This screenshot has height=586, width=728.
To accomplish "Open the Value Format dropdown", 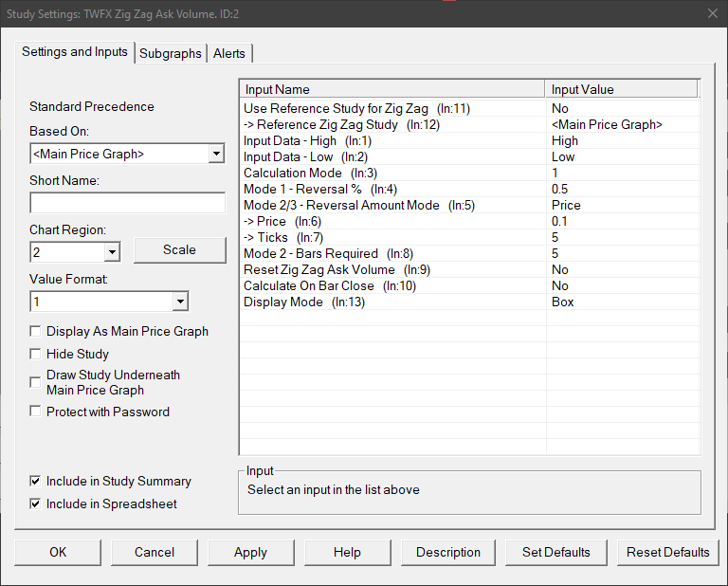I will (180, 302).
